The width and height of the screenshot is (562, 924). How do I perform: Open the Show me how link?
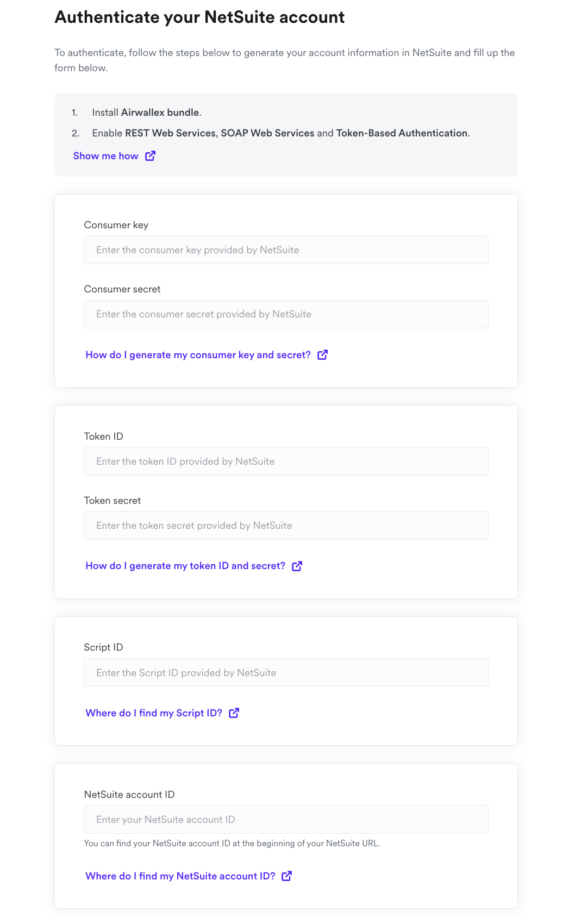point(106,156)
